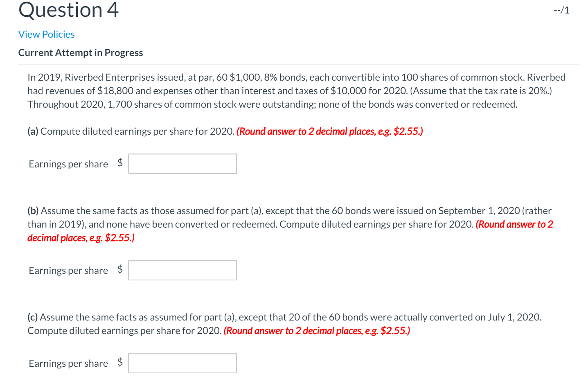Click the dollar sign next to part (c) field

click(120, 363)
